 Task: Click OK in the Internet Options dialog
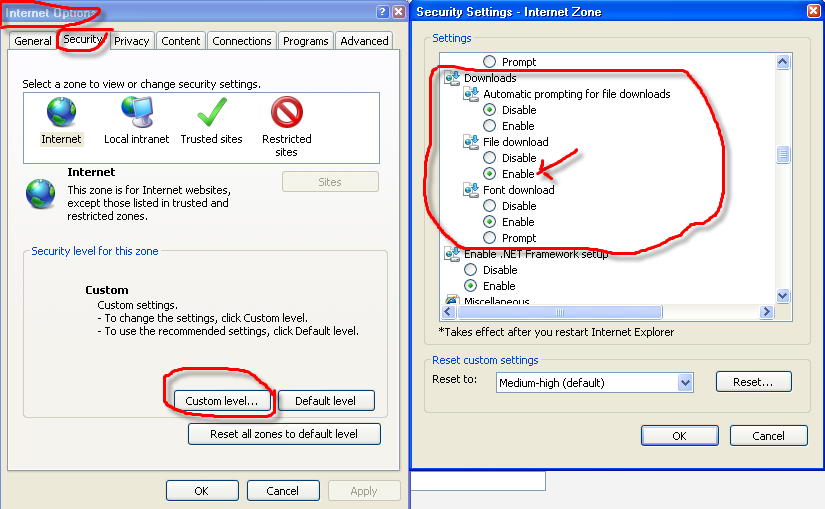pos(202,491)
